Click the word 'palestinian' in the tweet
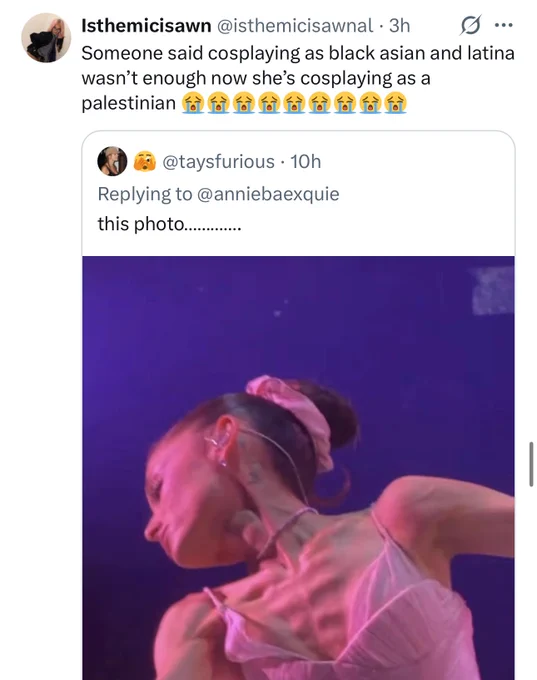This screenshot has height=680, width=537. point(128,103)
